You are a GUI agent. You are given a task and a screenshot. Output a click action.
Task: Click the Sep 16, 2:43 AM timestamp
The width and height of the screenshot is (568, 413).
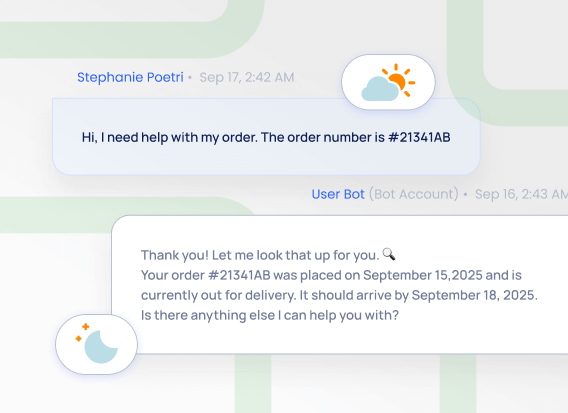click(521, 194)
